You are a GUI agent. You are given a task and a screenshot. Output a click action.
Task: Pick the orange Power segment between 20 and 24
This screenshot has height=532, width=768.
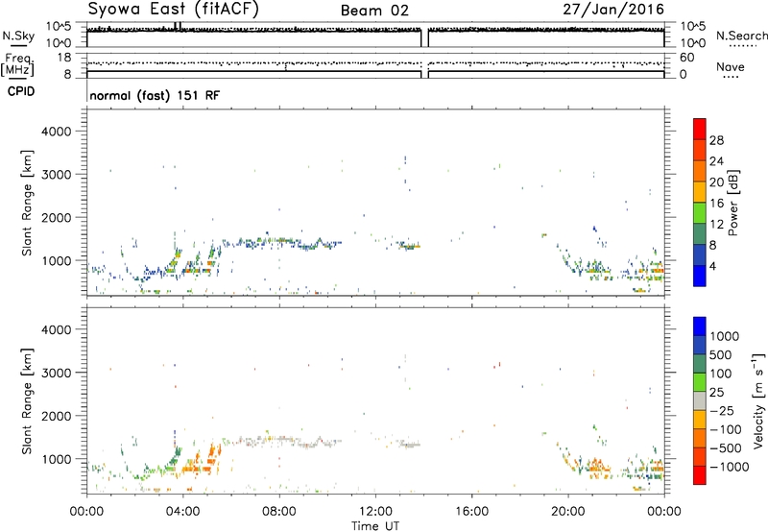700,171
